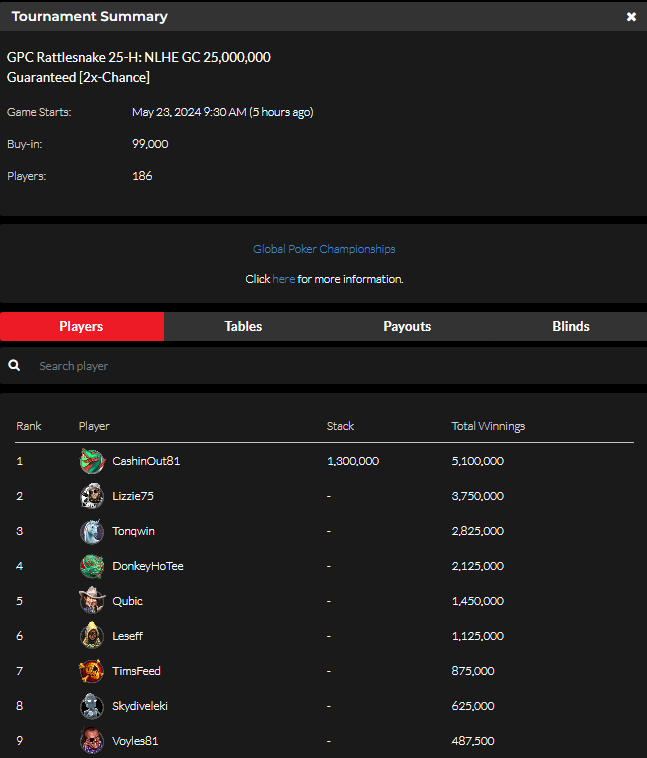Click the Rank column header
This screenshot has height=758, width=647.
29,426
